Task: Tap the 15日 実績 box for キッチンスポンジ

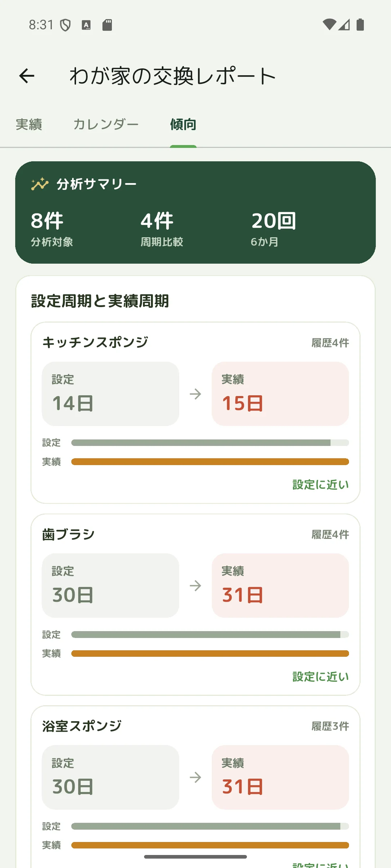Action: [x=280, y=394]
